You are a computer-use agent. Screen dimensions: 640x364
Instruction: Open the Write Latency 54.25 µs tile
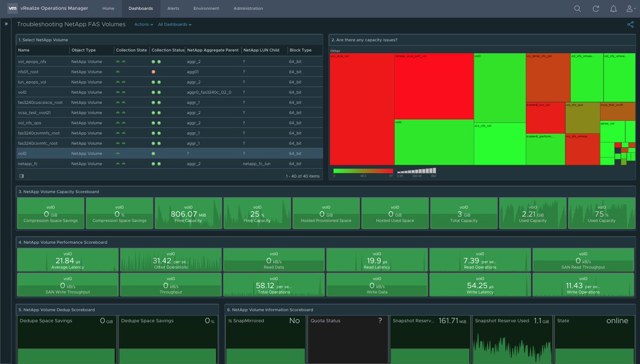pyautogui.click(x=480, y=285)
